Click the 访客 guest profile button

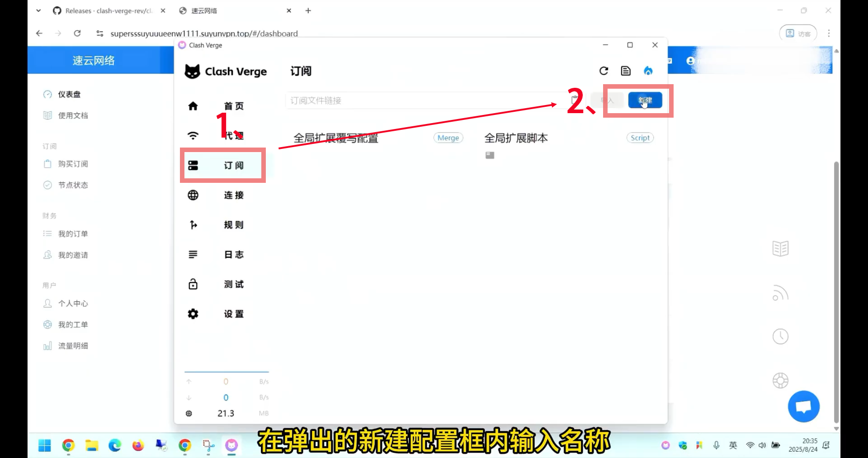[x=797, y=33]
